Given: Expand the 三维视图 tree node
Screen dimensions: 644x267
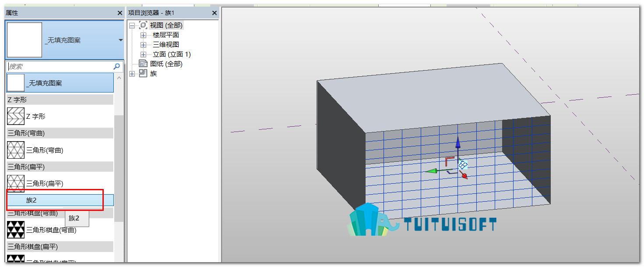Looking at the screenshot, I should pos(143,45).
